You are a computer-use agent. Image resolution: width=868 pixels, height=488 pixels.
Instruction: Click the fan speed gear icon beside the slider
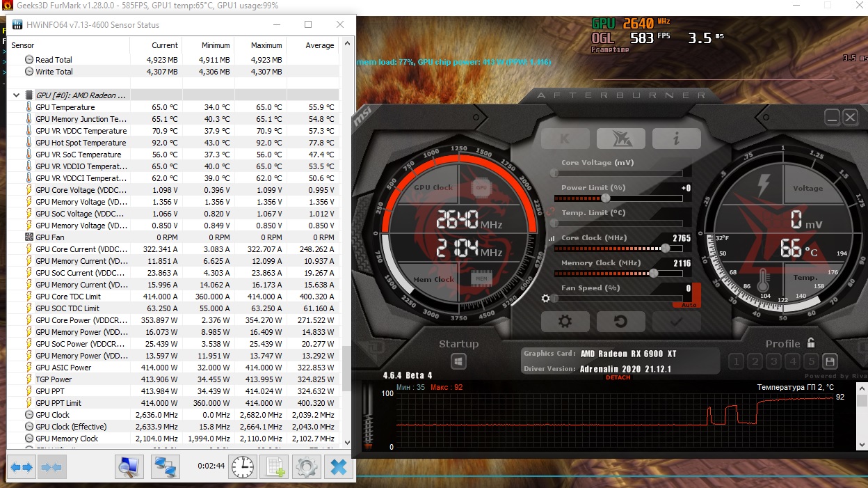coord(546,298)
